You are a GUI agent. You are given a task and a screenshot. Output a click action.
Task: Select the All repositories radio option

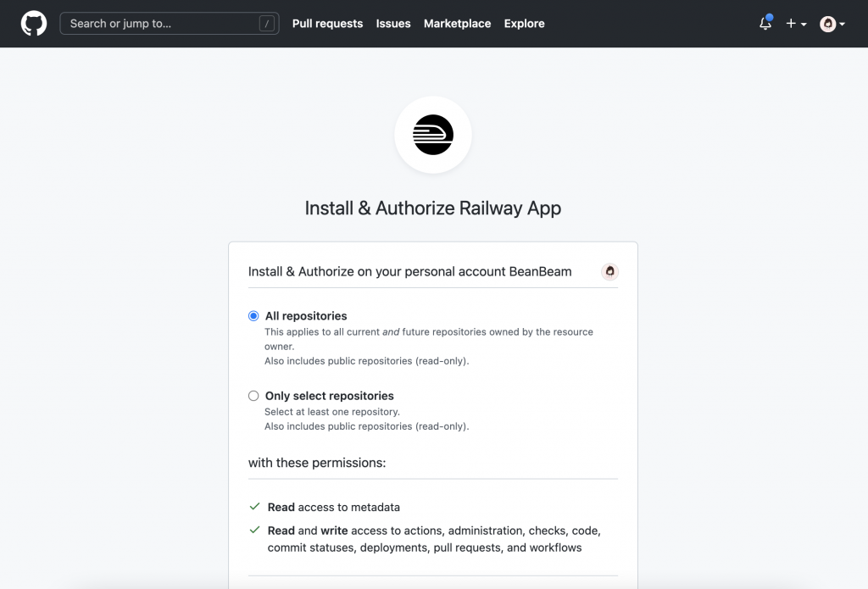tap(253, 316)
